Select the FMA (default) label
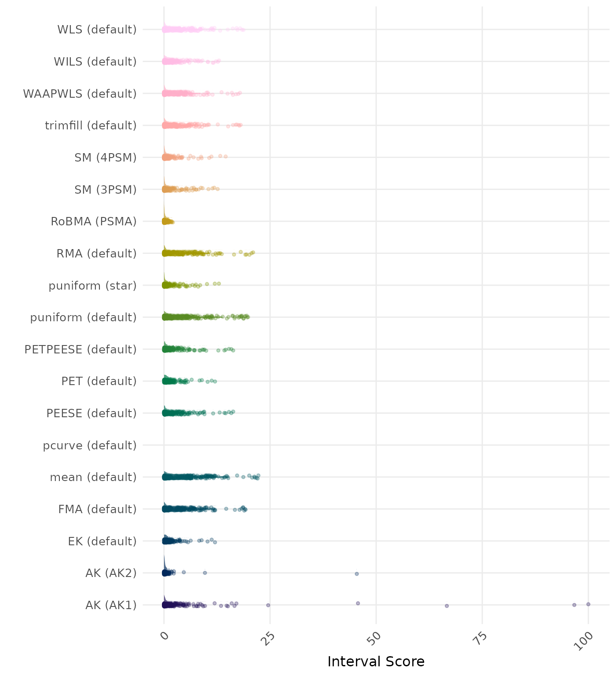616x676 pixels. pyautogui.click(x=97, y=509)
